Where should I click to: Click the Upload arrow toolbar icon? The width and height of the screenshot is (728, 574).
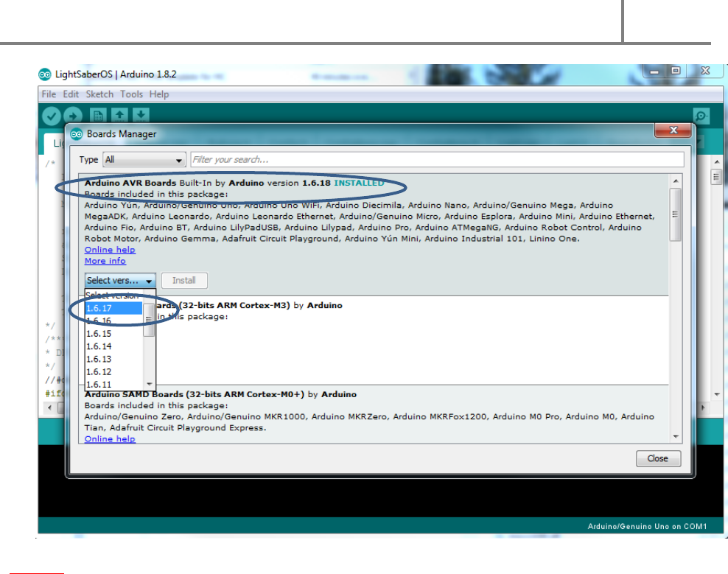pos(72,116)
